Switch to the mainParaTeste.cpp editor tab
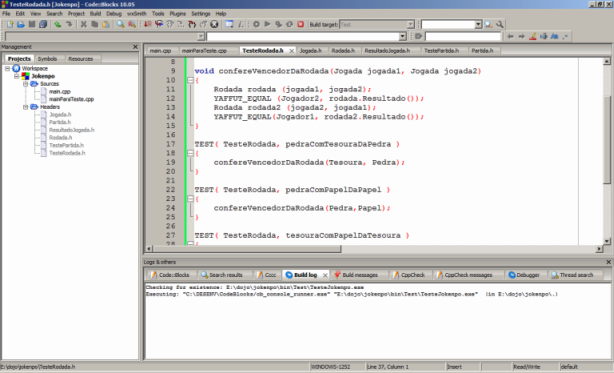The width and height of the screenshot is (614, 373). click(204, 51)
